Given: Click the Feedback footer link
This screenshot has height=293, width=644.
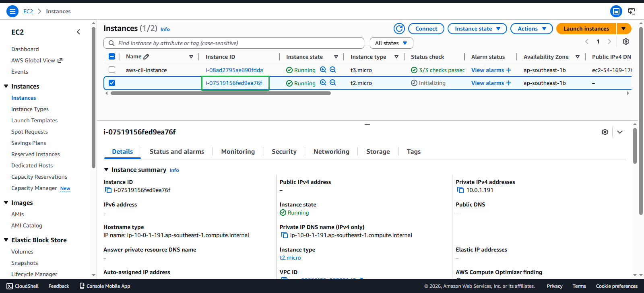Looking at the screenshot, I should [x=59, y=286].
